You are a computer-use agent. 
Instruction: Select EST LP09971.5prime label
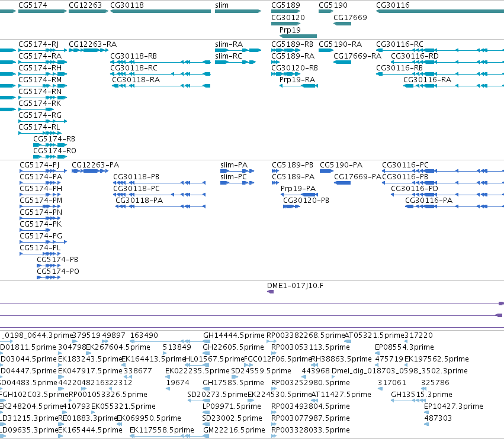click(232, 406)
